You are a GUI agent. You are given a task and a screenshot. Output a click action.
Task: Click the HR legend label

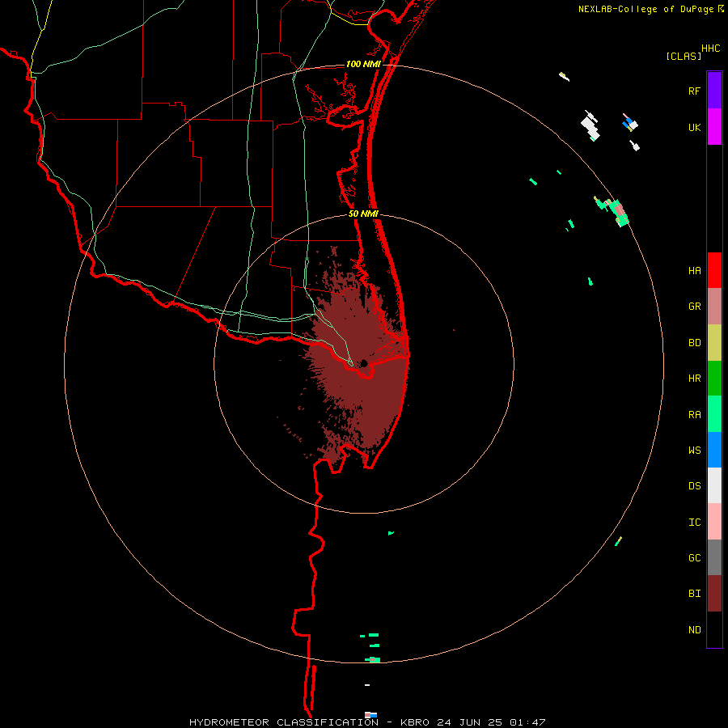[694, 379]
